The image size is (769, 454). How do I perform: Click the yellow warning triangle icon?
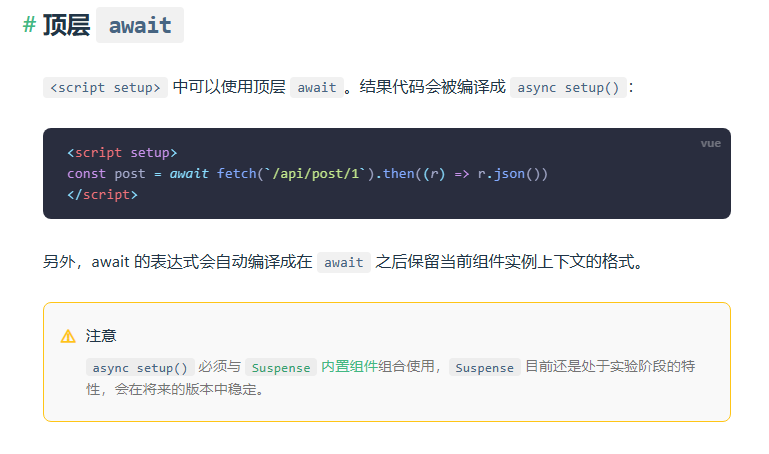click(x=68, y=336)
